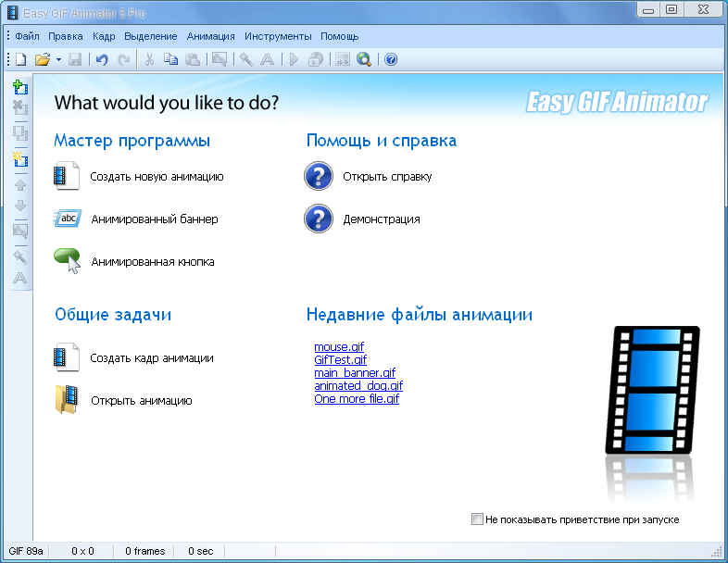Click the Copy icon in toolbar

pyautogui.click(x=170, y=59)
